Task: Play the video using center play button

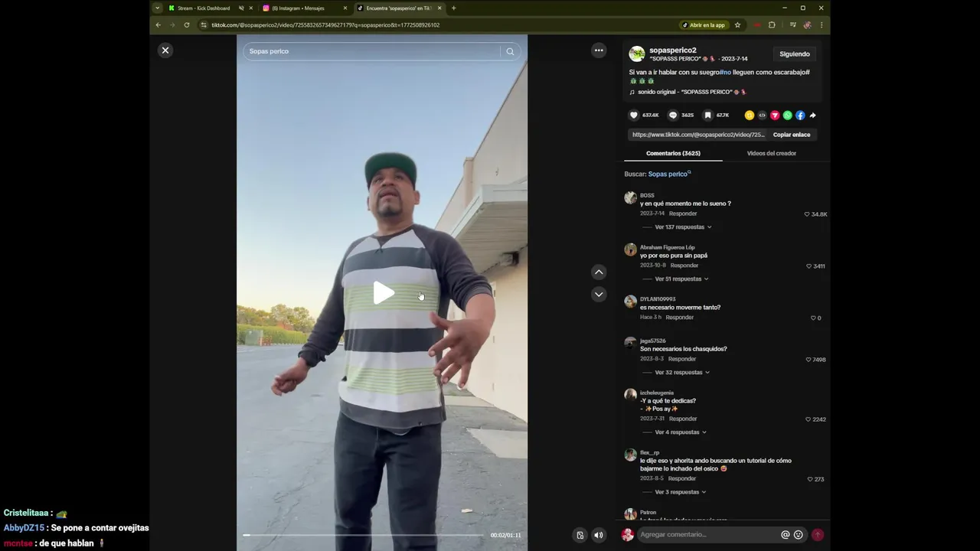Action: pyautogui.click(x=383, y=292)
